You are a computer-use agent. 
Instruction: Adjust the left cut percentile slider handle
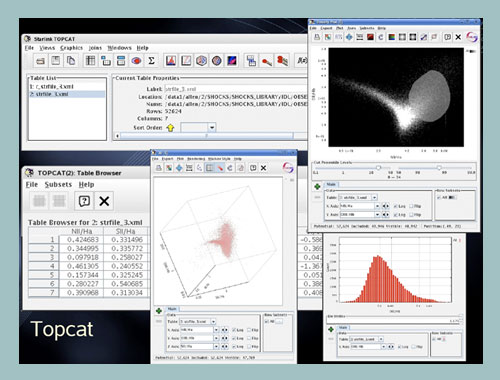[x=378, y=167]
